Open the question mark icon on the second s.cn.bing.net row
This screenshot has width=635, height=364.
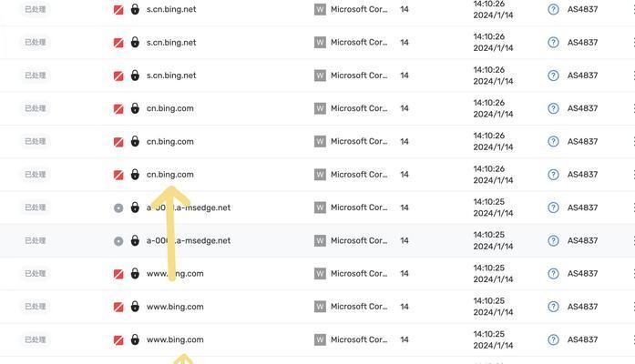pos(553,43)
